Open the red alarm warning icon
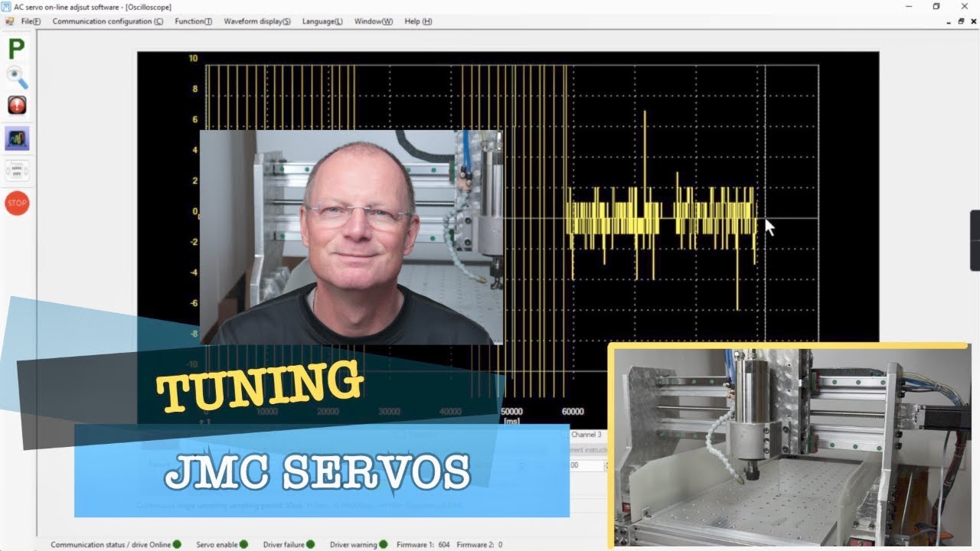980x551 pixels. click(16, 106)
